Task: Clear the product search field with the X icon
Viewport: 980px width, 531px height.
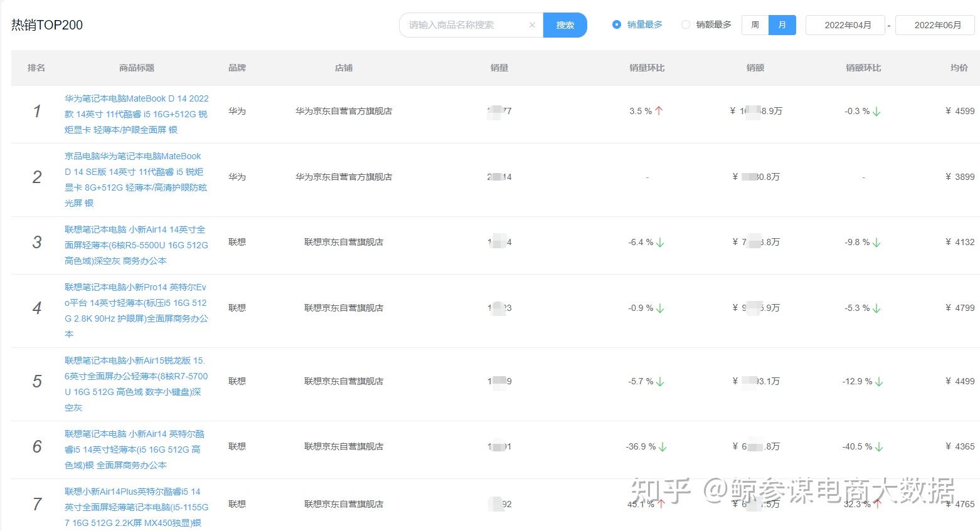Action: click(532, 25)
